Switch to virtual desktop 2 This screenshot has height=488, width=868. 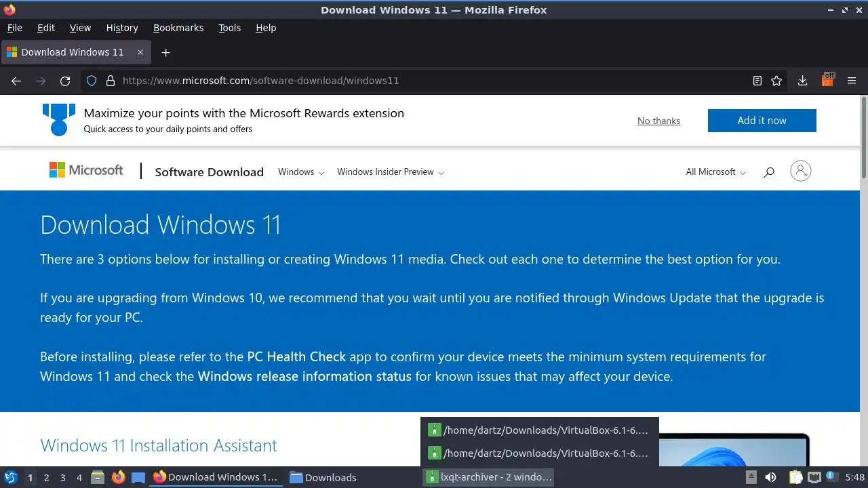point(46,477)
